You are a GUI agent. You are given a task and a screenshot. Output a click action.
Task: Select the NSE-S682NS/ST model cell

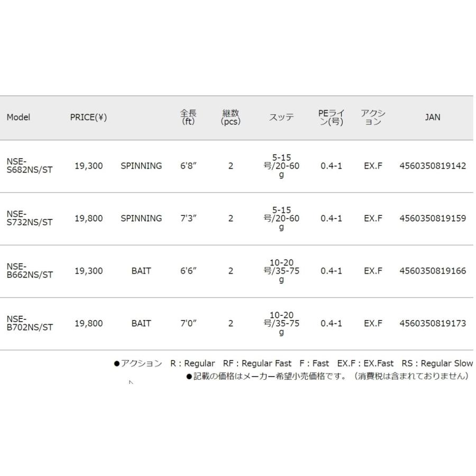[x=30, y=166]
